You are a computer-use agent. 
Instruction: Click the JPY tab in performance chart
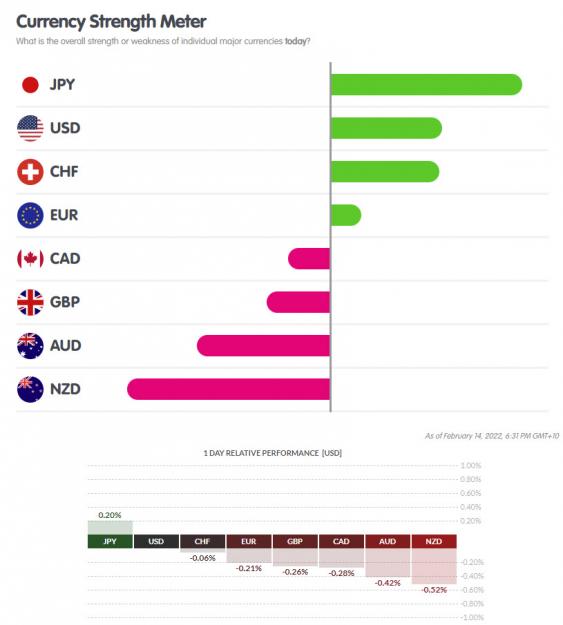click(110, 541)
